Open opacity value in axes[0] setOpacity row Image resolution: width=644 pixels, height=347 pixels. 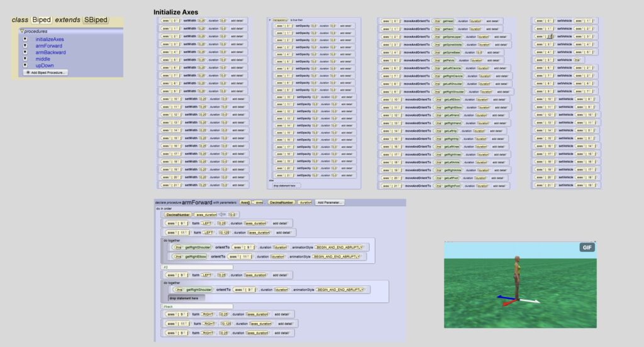coord(314,26)
